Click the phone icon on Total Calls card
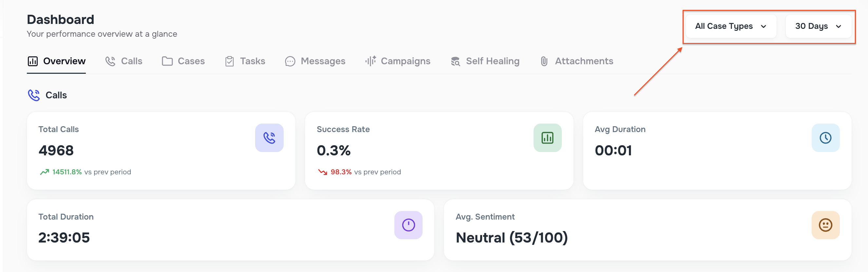Viewport: 868px width, 272px height. (x=269, y=138)
